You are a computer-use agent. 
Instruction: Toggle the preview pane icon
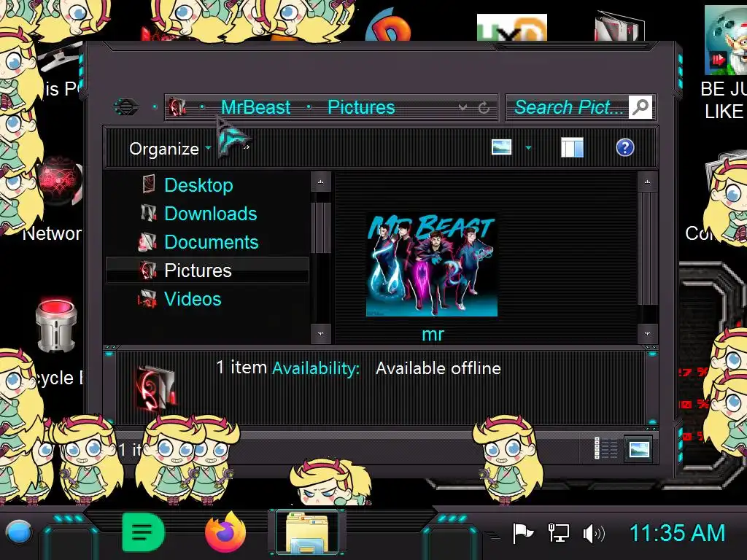(572, 147)
